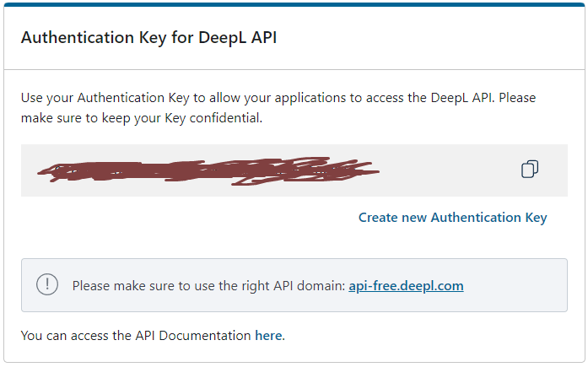Viewport: 588px width, 378px height.
Task: Click Create new Authentication Key link
Action: click(x=453, y=218)
